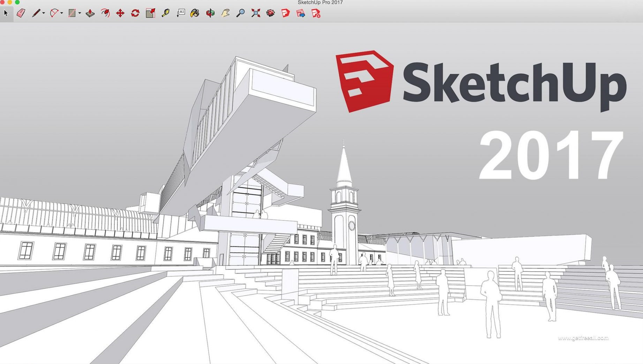Activate the Paint Bucket tool
This screenshot has width=643, height=364.
[x=195, y=13]
